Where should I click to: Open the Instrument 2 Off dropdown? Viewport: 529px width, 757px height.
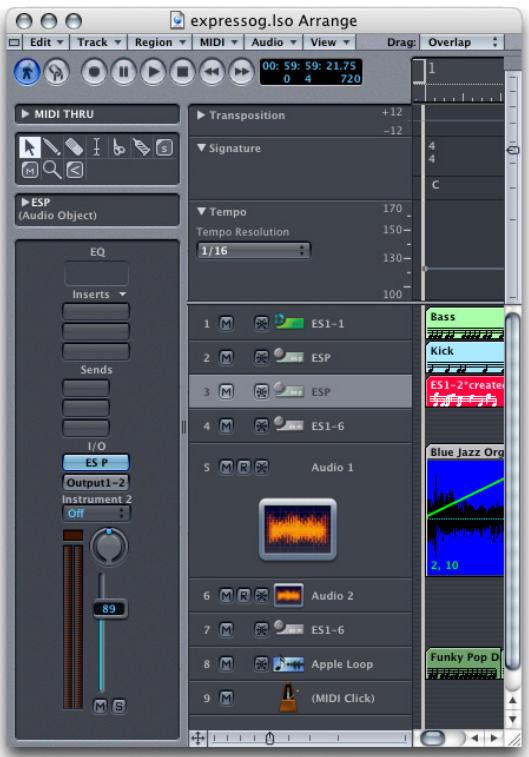click(96, 513)
